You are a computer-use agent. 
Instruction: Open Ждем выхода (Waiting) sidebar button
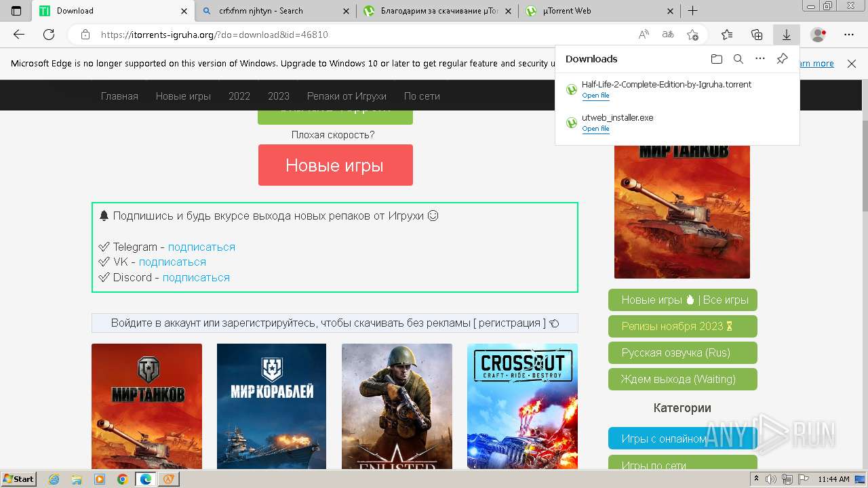pyautogui.click(x=683, y=379)
